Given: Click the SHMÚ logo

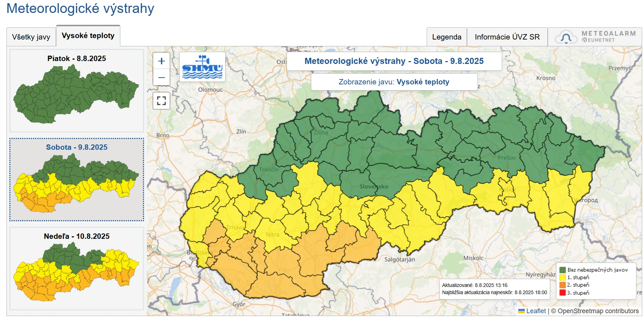Looking at the screenshot, I should click(202, 67).
